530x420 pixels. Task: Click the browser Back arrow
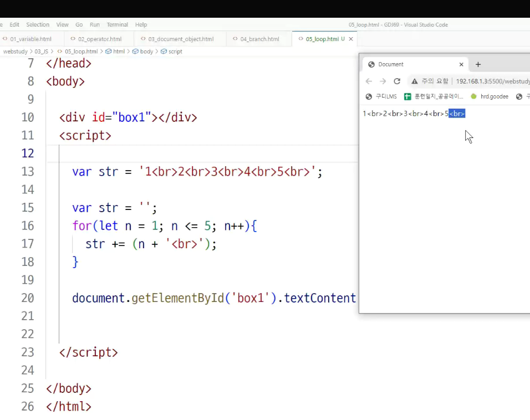coord(369,81)
